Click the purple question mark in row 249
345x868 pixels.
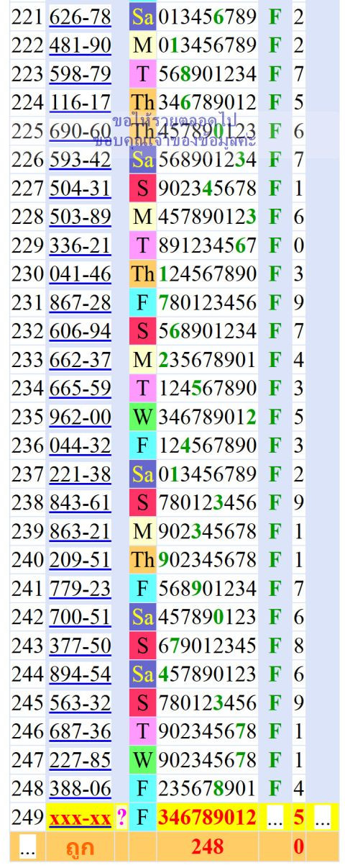point(121,818)
